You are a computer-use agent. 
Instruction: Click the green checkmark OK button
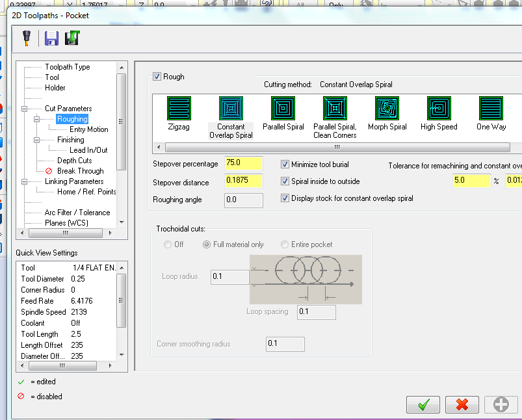[x=423, y=404]
